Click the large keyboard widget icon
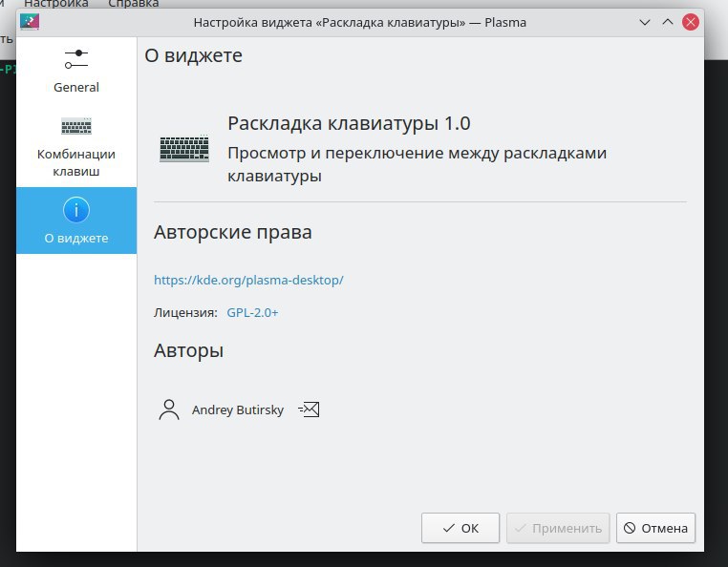 coord(183,149)
